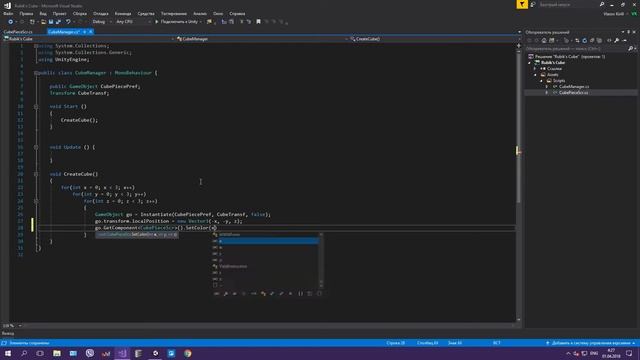The height and width of the screenshot is (360, 640).
Task: Click the Navigate Backward toolbar icon
Action: [11, 22]
